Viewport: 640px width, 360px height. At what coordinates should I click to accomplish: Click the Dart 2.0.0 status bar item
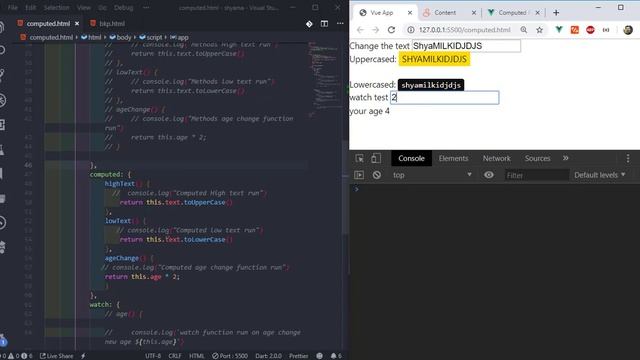pyautogui.click(x=268, y=356)
